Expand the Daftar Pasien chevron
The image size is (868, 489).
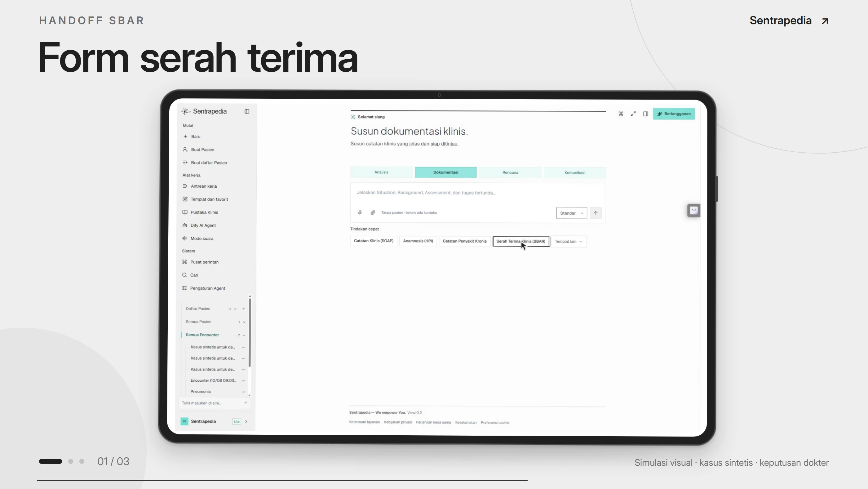pyautogui.click(x=235, y=309)
